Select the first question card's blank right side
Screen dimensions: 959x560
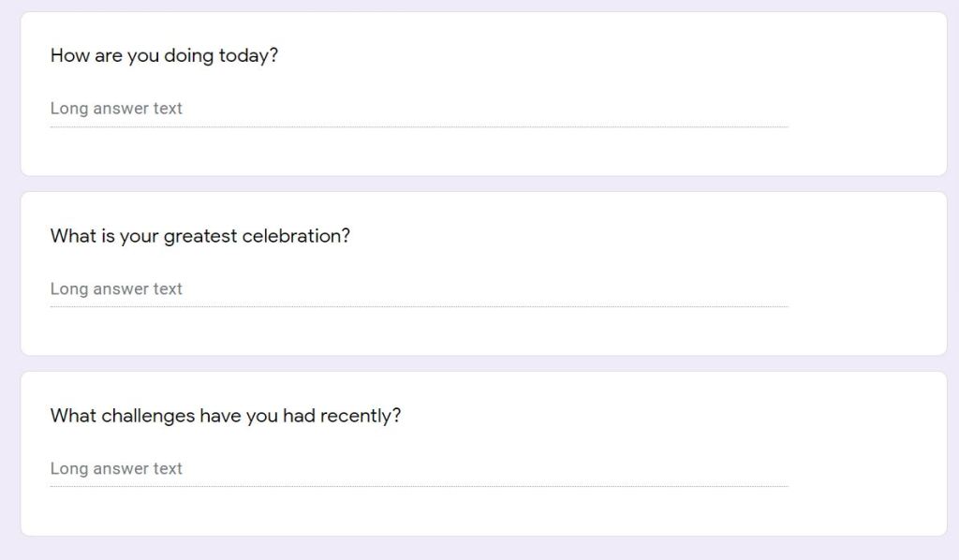(866, 94)
